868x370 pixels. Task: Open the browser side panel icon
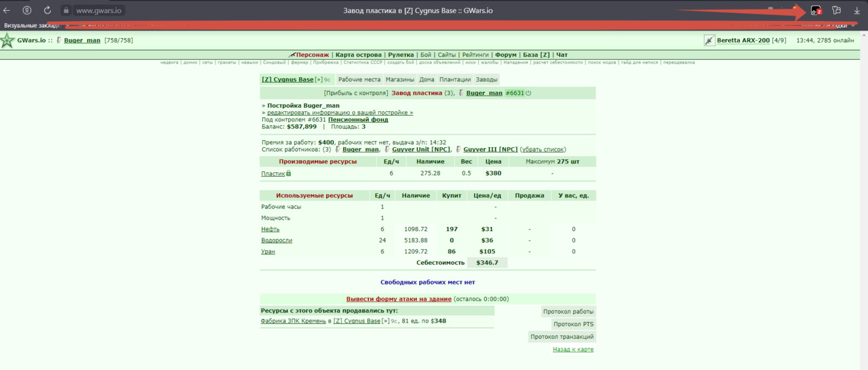[837, 11]
